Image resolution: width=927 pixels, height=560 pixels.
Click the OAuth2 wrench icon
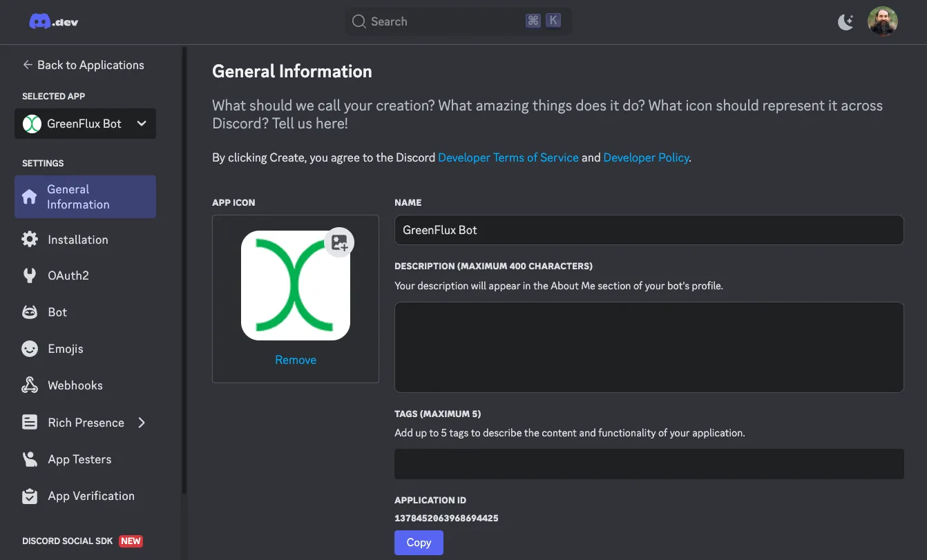(30, 276)
